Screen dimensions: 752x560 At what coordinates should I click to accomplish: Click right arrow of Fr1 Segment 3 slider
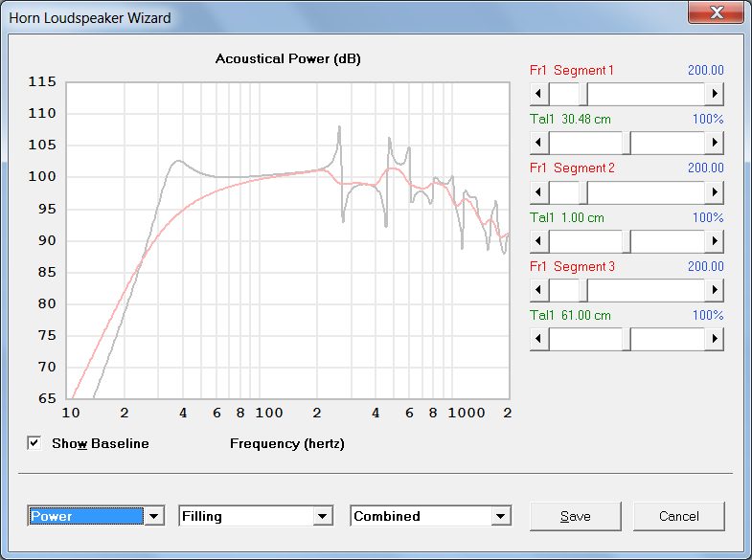pyautogui.click(x=714, y=290)
